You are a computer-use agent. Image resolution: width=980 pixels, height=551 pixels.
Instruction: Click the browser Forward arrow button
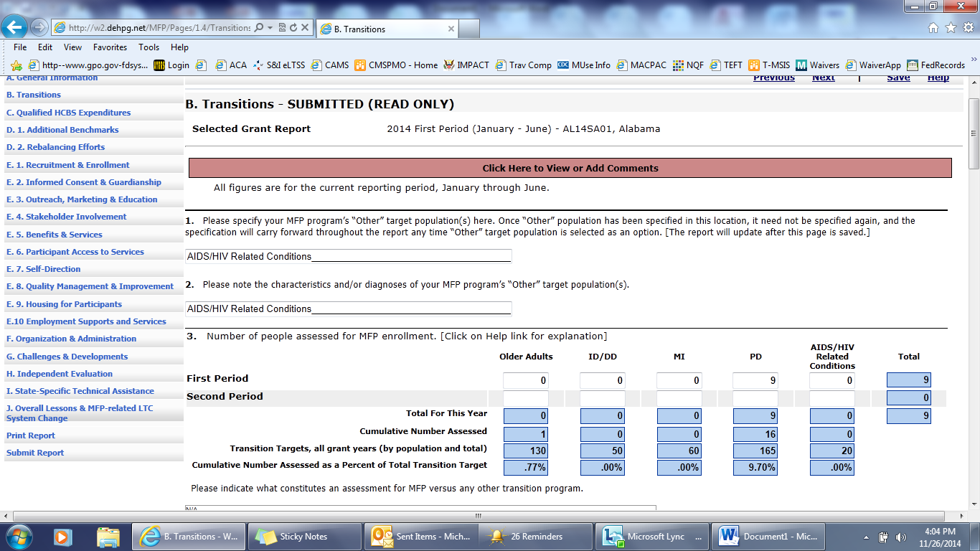[x=39, y=28]
